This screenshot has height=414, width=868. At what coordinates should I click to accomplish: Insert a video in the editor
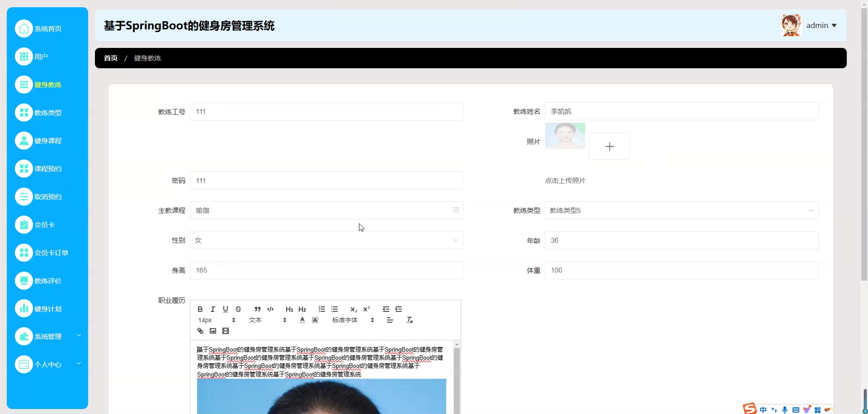click(226, 331)
